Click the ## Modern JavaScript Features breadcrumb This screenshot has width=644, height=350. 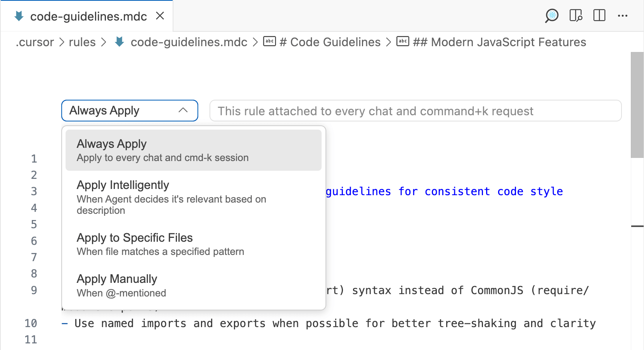[x=500, y=42]
